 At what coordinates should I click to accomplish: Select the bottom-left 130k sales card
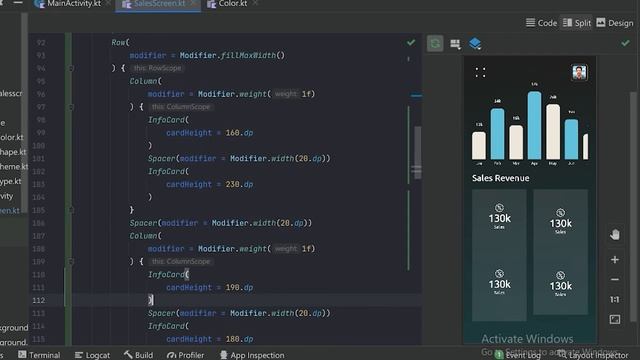pyautogui.click(x=499, y=282)
